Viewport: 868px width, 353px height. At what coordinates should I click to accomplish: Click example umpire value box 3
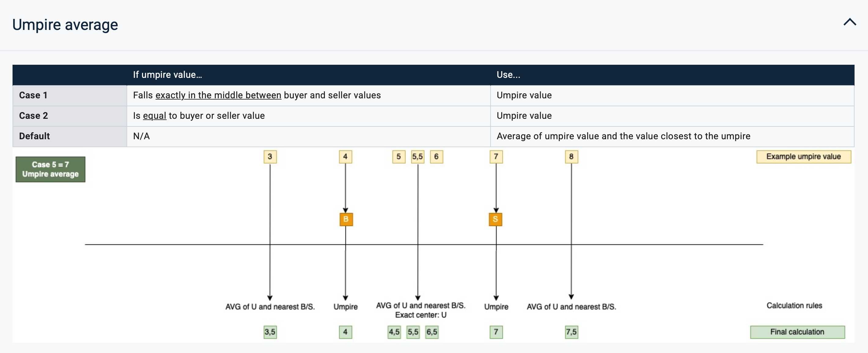coord(270,157)
